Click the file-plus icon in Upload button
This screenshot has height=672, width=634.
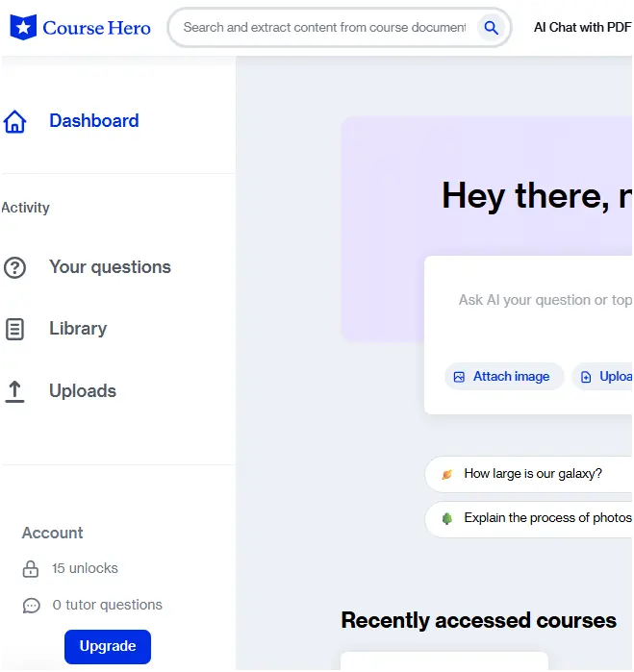coord(586,377)
